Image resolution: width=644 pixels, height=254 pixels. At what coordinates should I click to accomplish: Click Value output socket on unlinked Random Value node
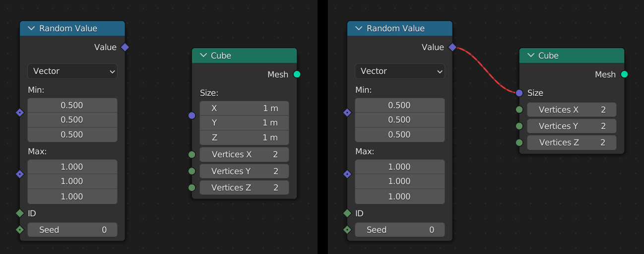pyautogui.click(x=125, y=47)
